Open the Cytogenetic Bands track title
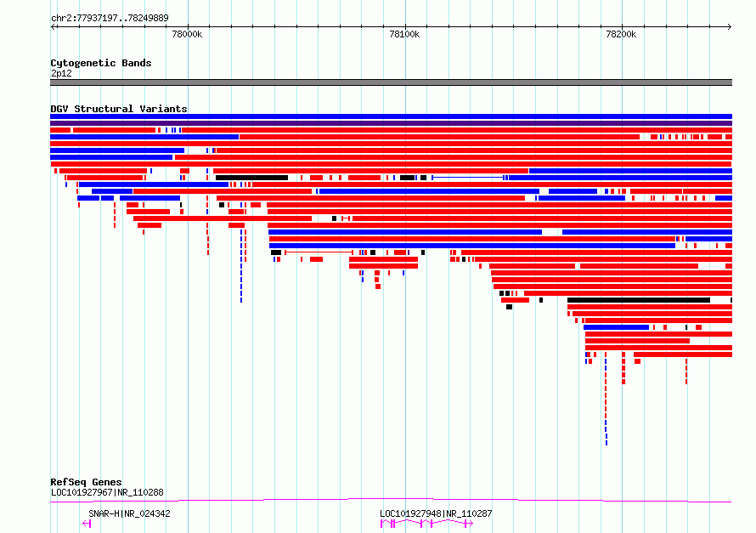The height and width of the screenshot is (533, 756). [101, 63]
